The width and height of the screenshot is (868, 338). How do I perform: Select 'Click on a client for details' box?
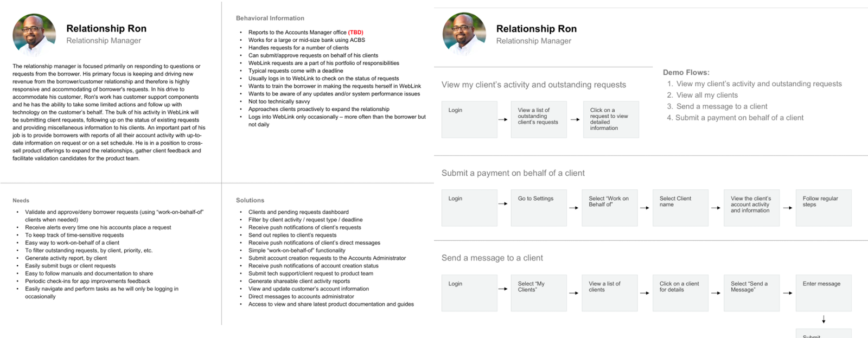[680, 293]
